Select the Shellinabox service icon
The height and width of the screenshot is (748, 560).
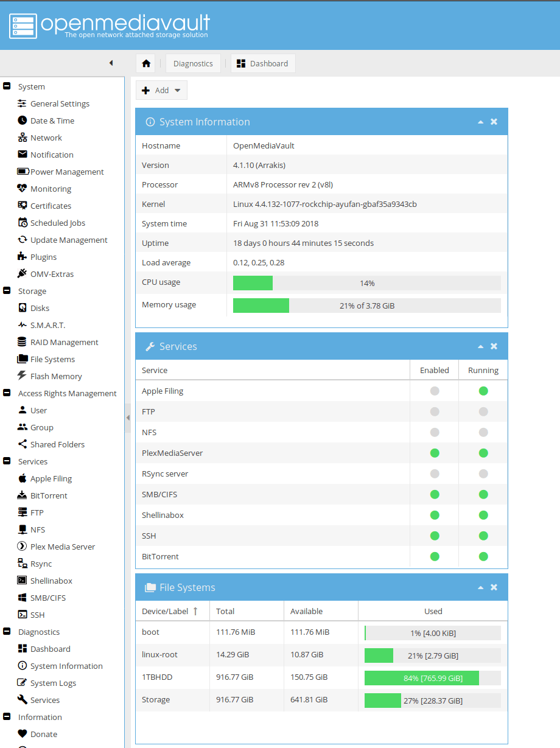22,580
